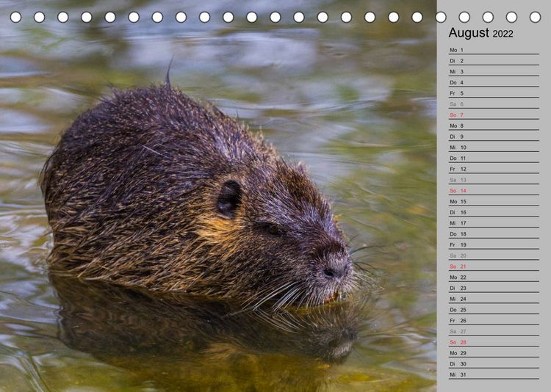This screenshot has height=392, width=551.
Task: Select the red 'So 28' date row
Action: pos(494,342)
